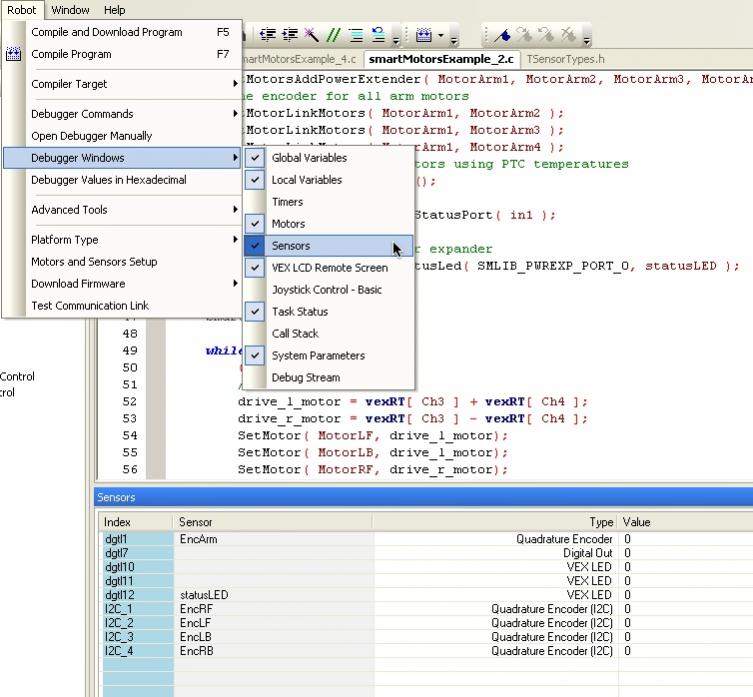Click the magic wand icon in the toolbar
The image size is (753, 697).
click(x=312, y=35)
